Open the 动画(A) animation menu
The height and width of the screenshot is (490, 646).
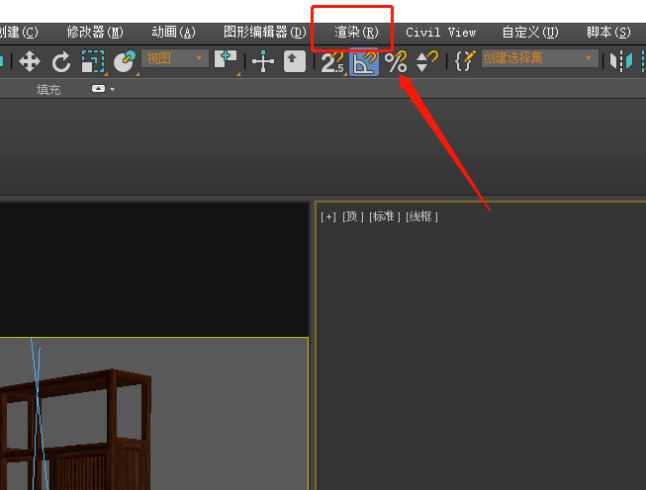tap(173, 32)
